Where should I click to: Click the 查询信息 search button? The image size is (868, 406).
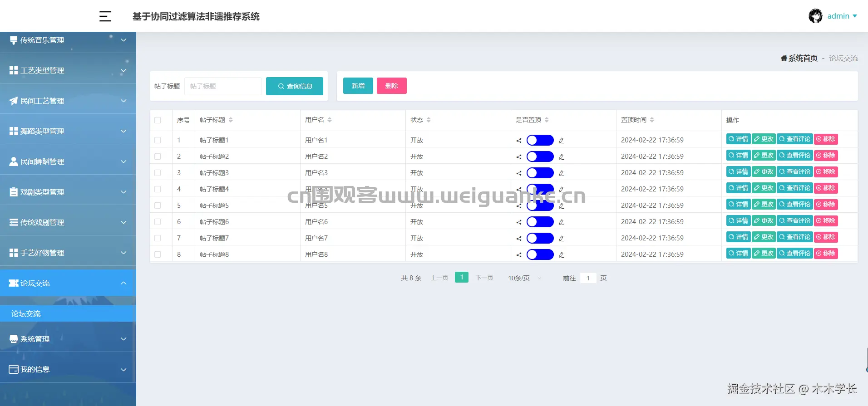click(x=295, y=86)
